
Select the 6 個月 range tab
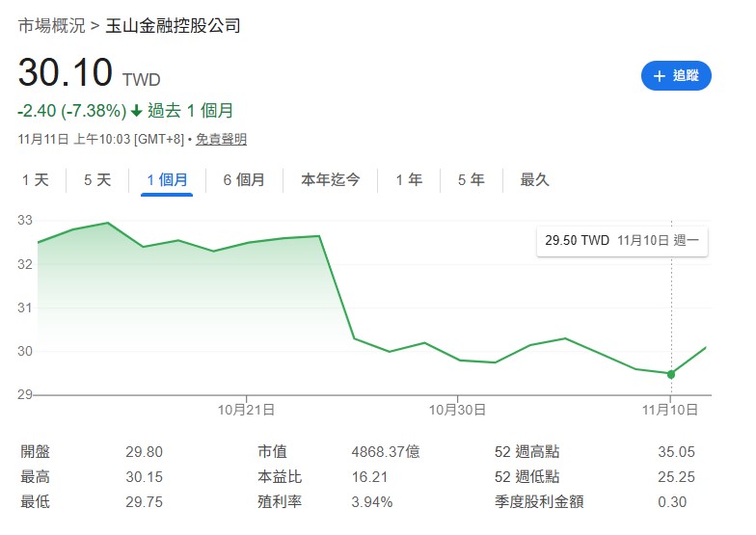coord(244,179)
